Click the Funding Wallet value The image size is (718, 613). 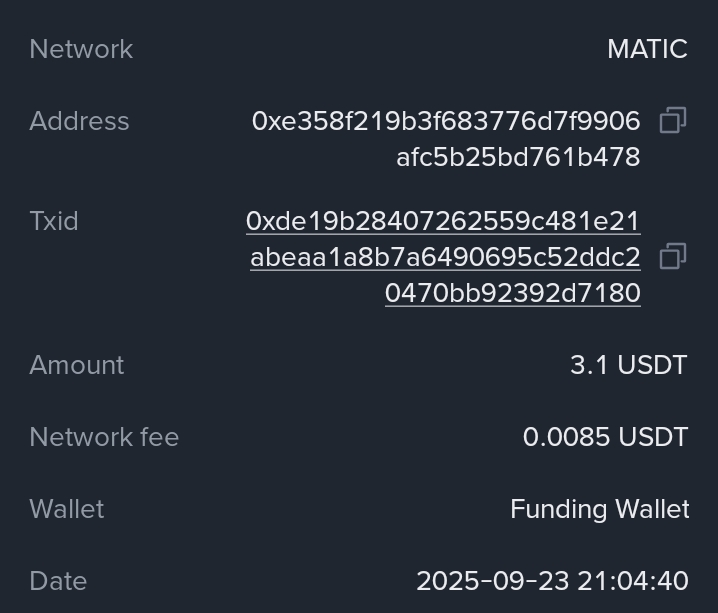[599, 509]
